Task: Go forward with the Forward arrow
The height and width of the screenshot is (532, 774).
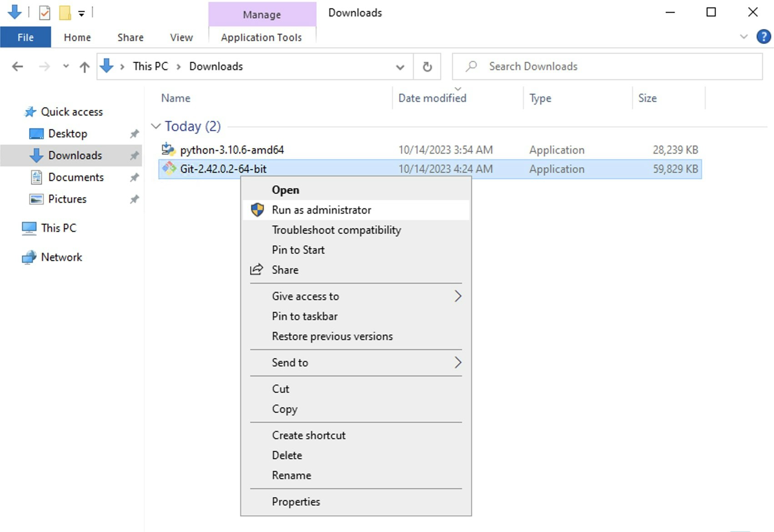Action: coord(44,67)
